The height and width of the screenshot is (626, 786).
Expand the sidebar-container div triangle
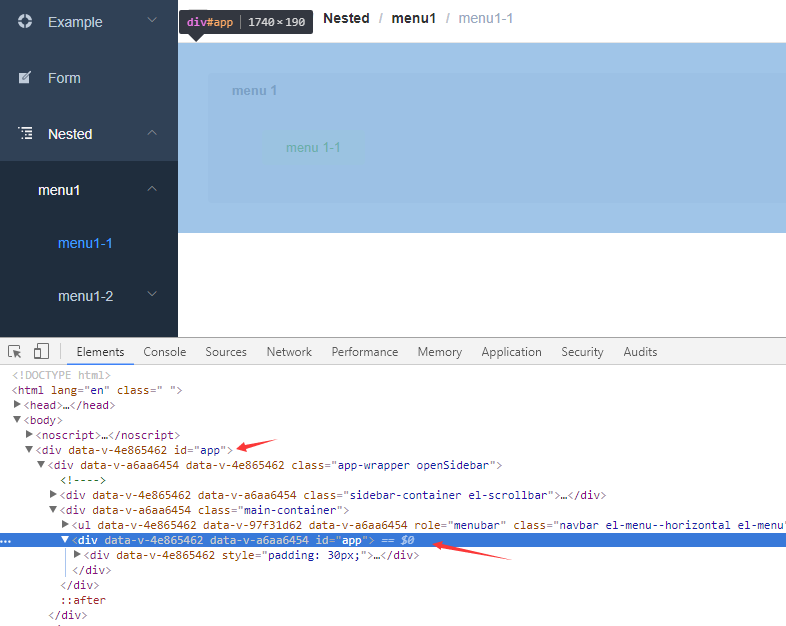[53, 495]
